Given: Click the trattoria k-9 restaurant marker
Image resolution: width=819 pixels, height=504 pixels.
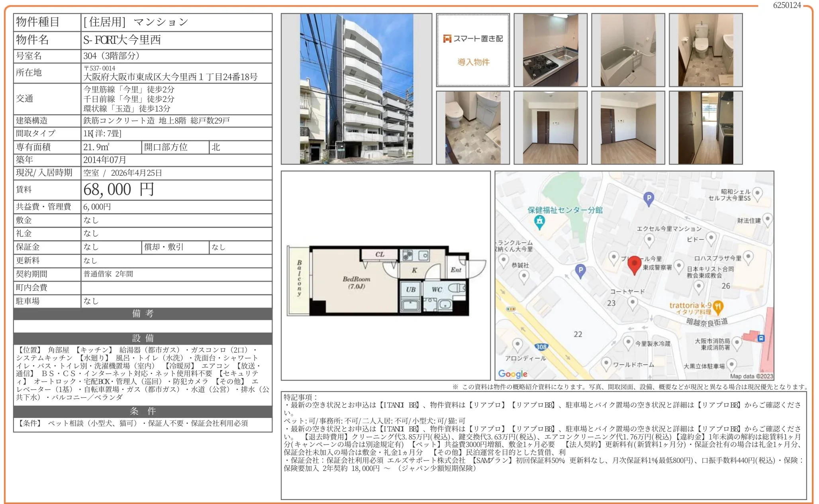Looking at the screenshot, I should 718,306.
